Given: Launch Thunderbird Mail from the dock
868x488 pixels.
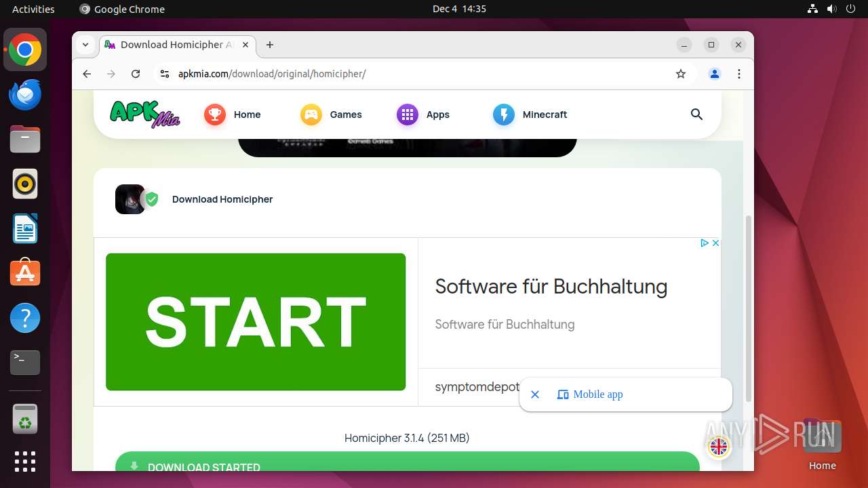Looking at the screenshot, I should pyautogui.click(x=25, y=94).
